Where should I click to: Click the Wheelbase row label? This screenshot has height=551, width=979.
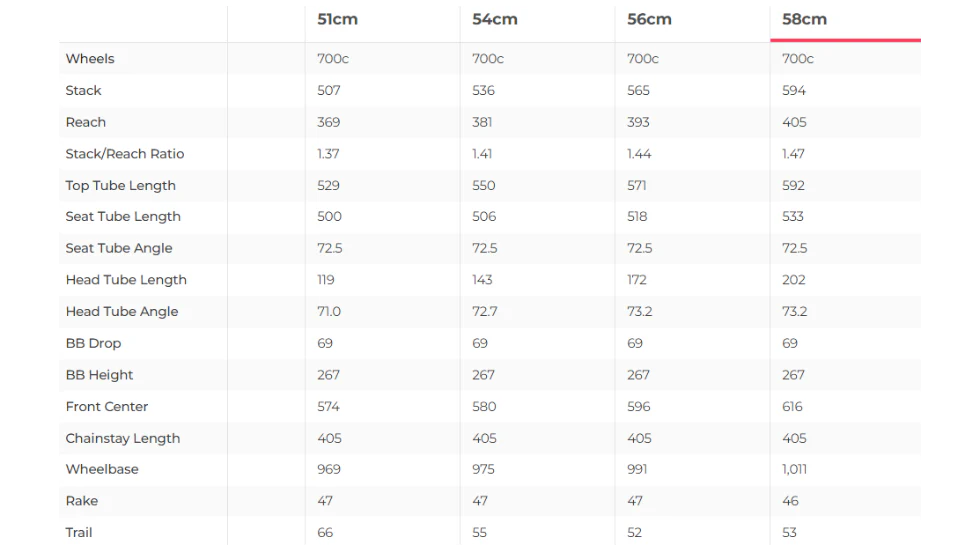[102, 469]
